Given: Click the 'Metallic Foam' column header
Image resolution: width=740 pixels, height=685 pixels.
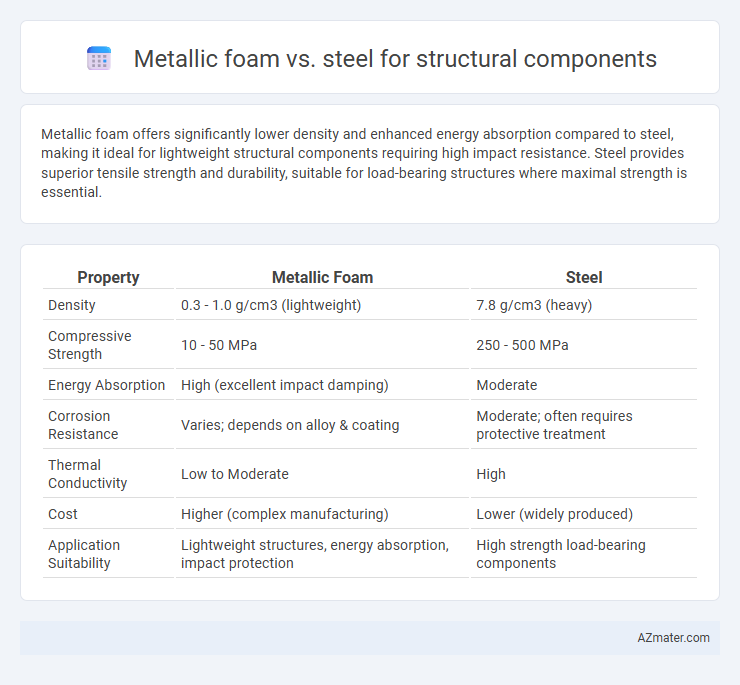Looking at the screenshot, I should click(x=322, y=277).
